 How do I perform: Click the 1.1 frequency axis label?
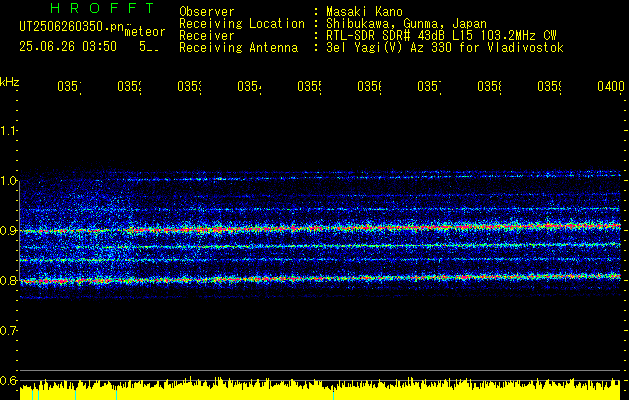coord(8,131)
